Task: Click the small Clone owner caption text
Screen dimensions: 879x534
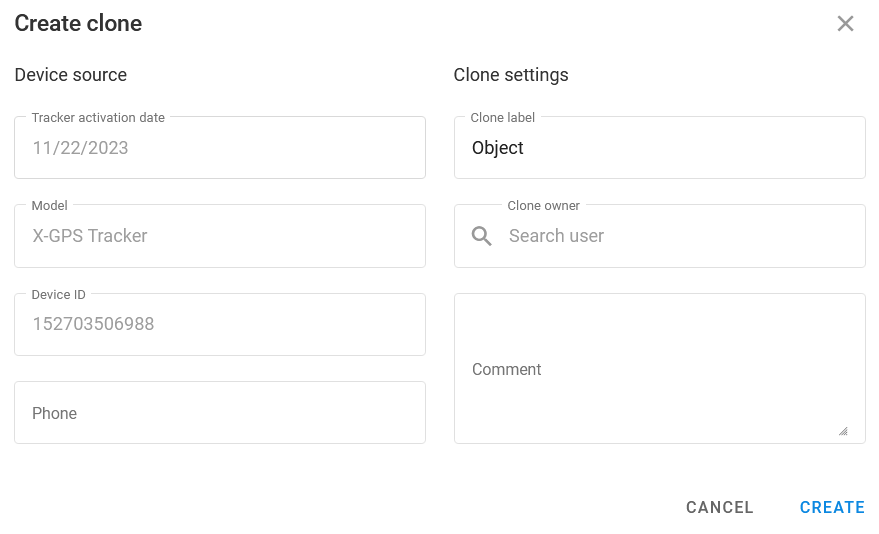Action: (x=544, y=205)
